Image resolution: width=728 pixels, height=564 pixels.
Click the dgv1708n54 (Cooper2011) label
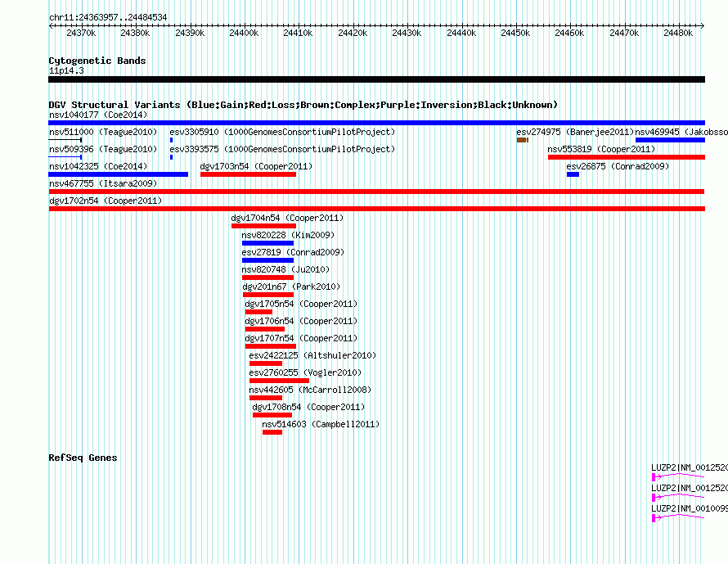308,407
